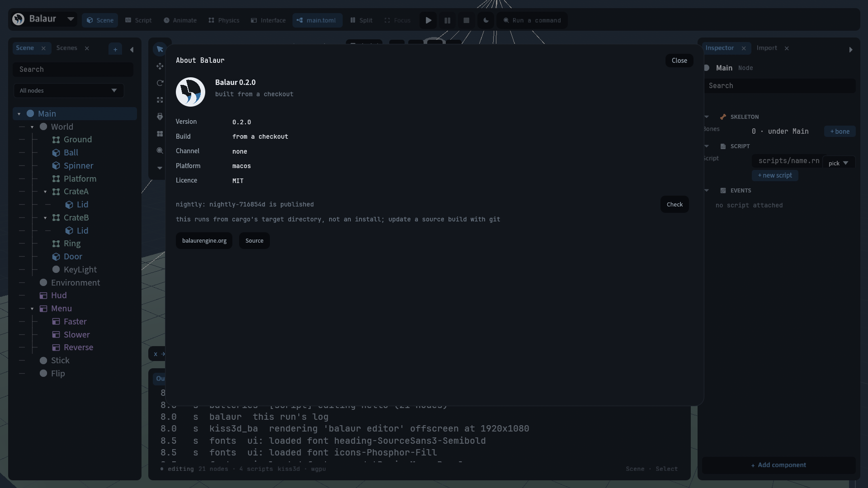This screenshot has height=488, width=868.
Task: Click the Balaur logo in About dialog
Action: click(190, 92)
